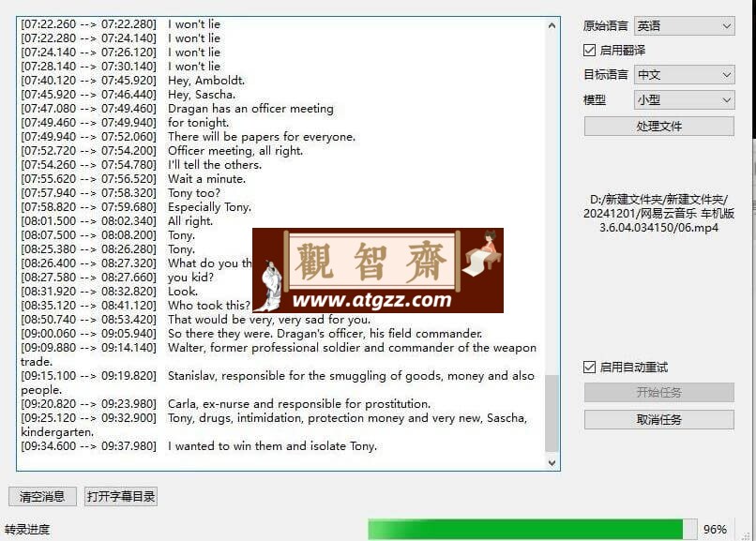This screenshot has height=541, width=756.
Task: Click the transcript scrollbar up arrow
Action: tap(552, 25)
